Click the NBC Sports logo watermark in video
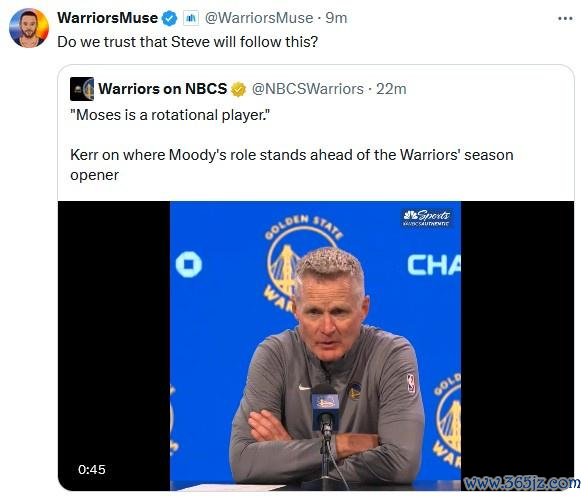This screenshot has width=588, height=498. [426, 218]
